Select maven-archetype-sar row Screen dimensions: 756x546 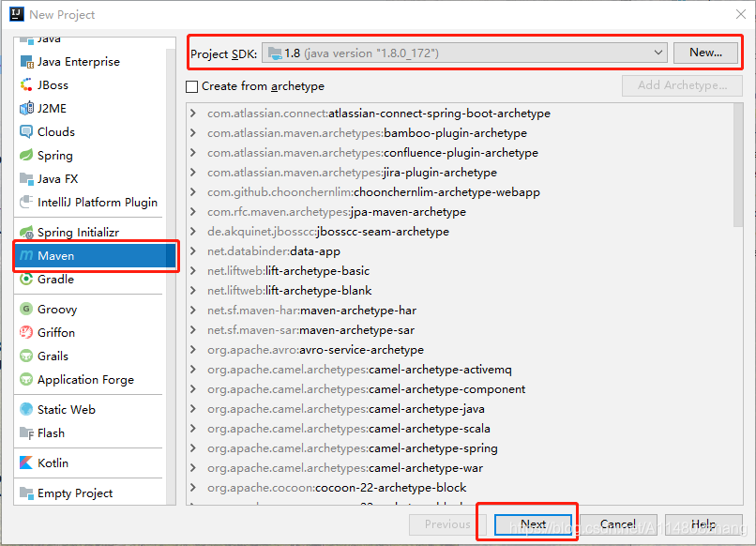click(460, 330)
